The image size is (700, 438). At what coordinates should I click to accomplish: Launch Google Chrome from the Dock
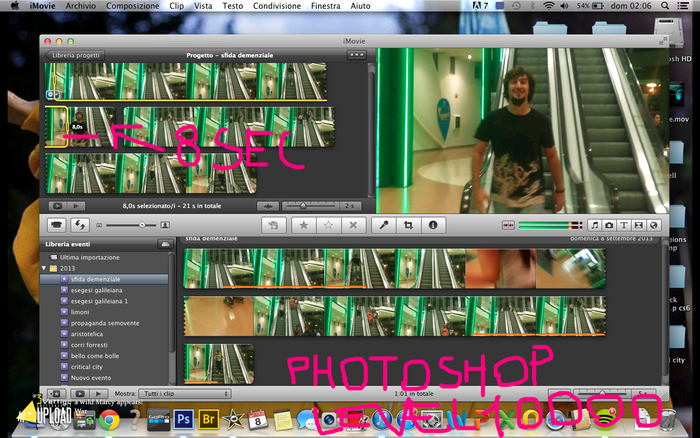(x=109, y=420)
